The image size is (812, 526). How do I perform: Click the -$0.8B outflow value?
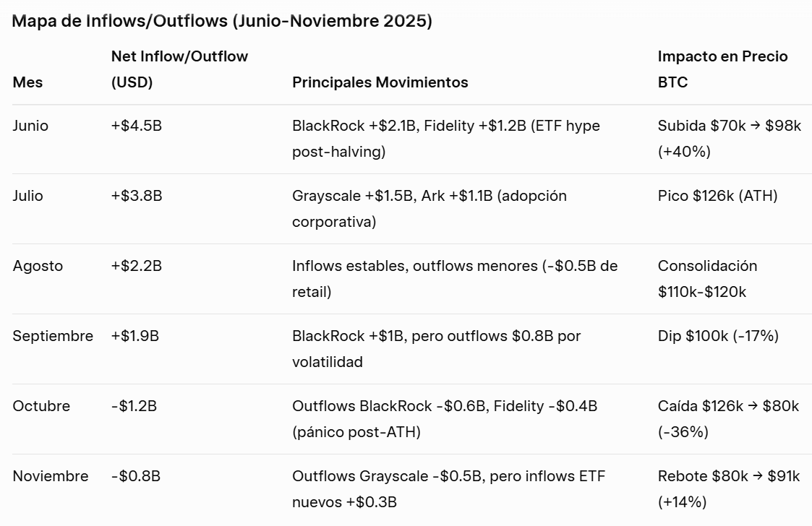[135, 476]
